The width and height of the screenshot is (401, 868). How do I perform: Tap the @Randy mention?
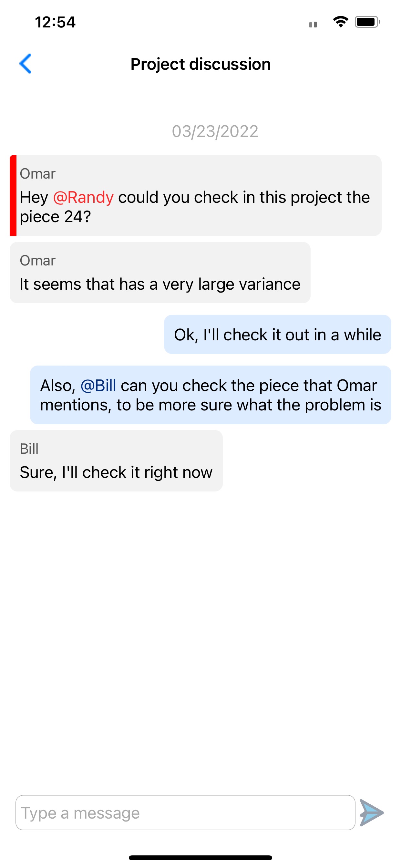click(83, 197)
